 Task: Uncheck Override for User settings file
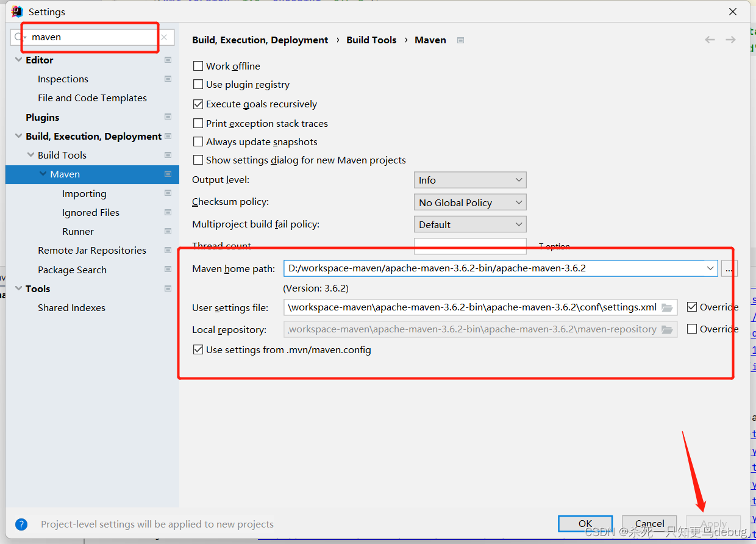[x=692, y=307]
